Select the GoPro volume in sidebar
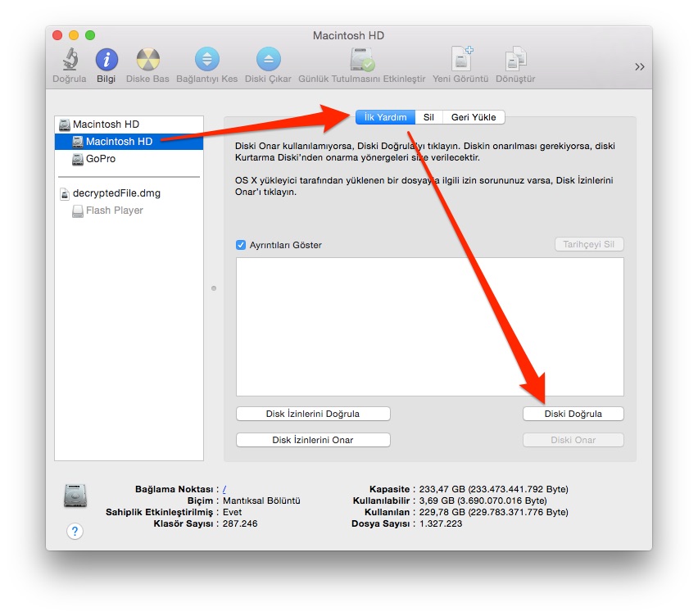Screen dimensions: 698x616 pos(100,159)
